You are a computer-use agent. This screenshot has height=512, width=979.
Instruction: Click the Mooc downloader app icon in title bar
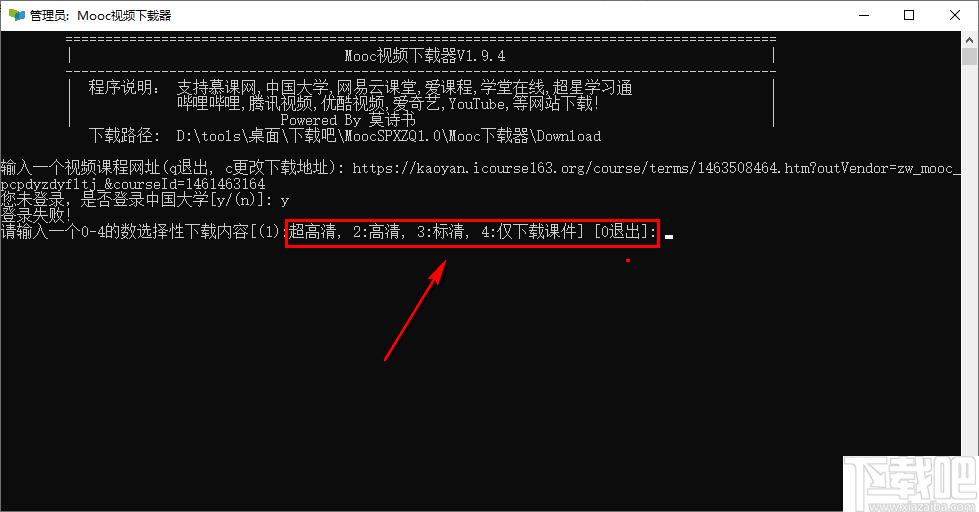click(x=17, y=15)
